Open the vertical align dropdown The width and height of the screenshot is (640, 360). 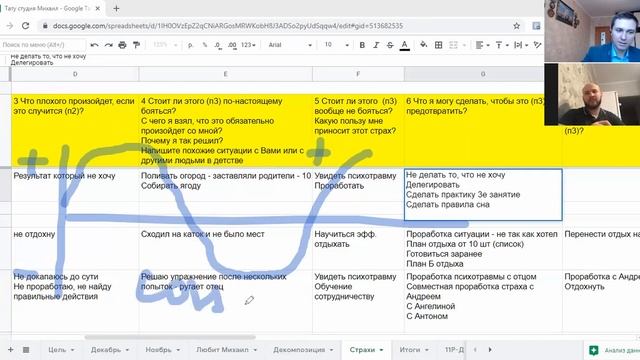(502, 45)
